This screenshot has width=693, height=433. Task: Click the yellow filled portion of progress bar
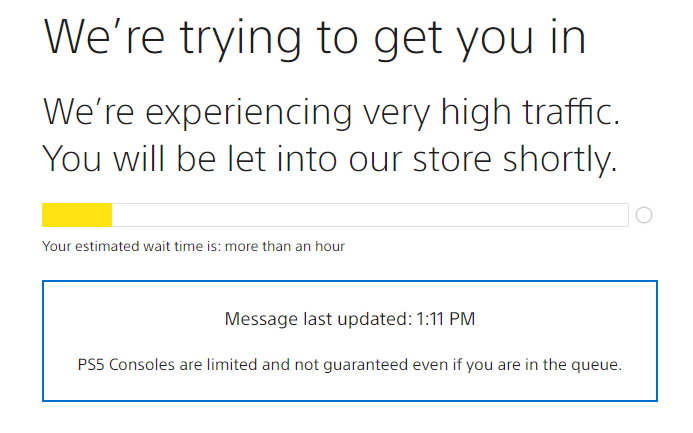[77, 215]
